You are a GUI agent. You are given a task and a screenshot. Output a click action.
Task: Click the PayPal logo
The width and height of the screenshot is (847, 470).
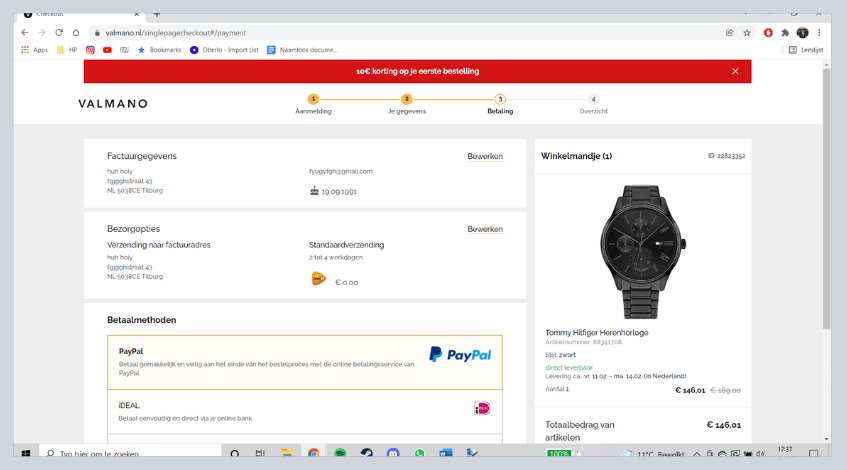(x=460, y=354)
